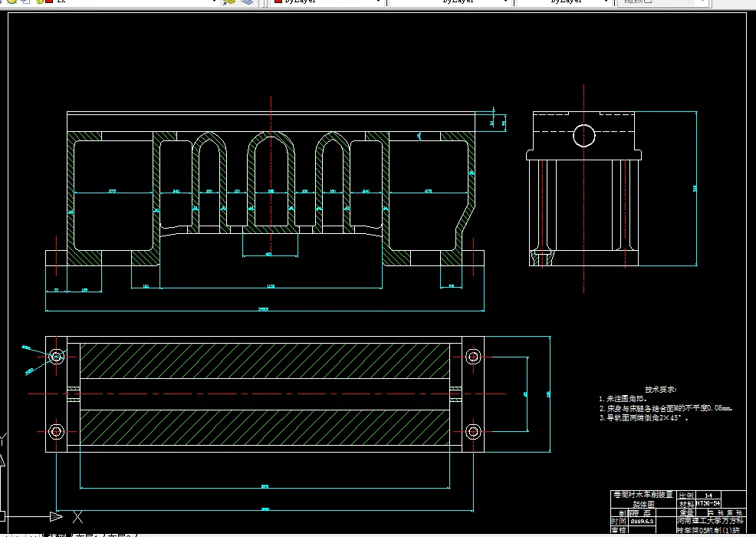This screenshot has height=537, width=756.
Task: Click the scale value 1:4
Action: click(x=708, y=496)
